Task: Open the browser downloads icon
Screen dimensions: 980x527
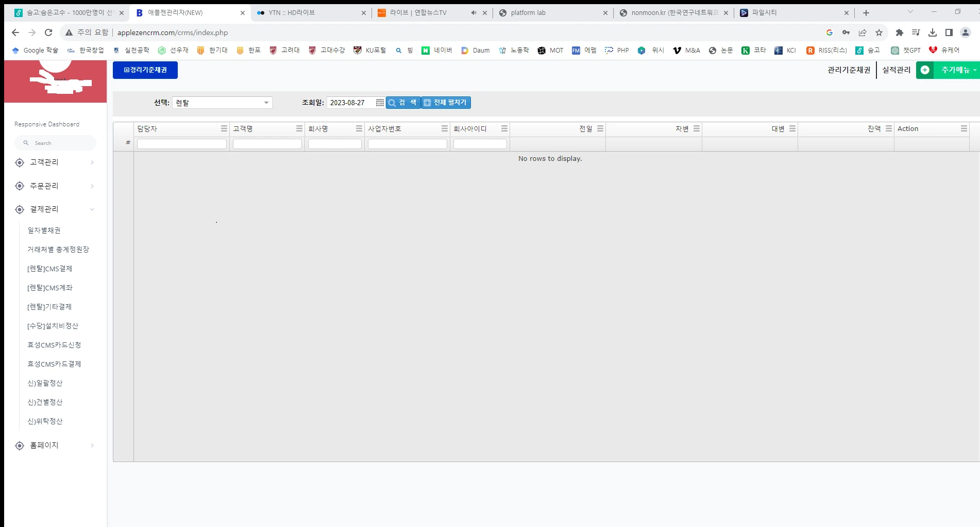Action: coord(933,32)
